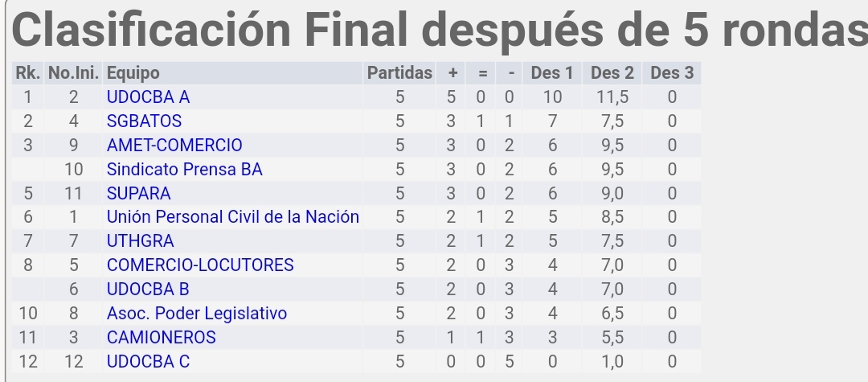This screenshot has width=868, height=382.
Task: Click the AMET-COMERCIO team link
Action: (x=174, y=146)
